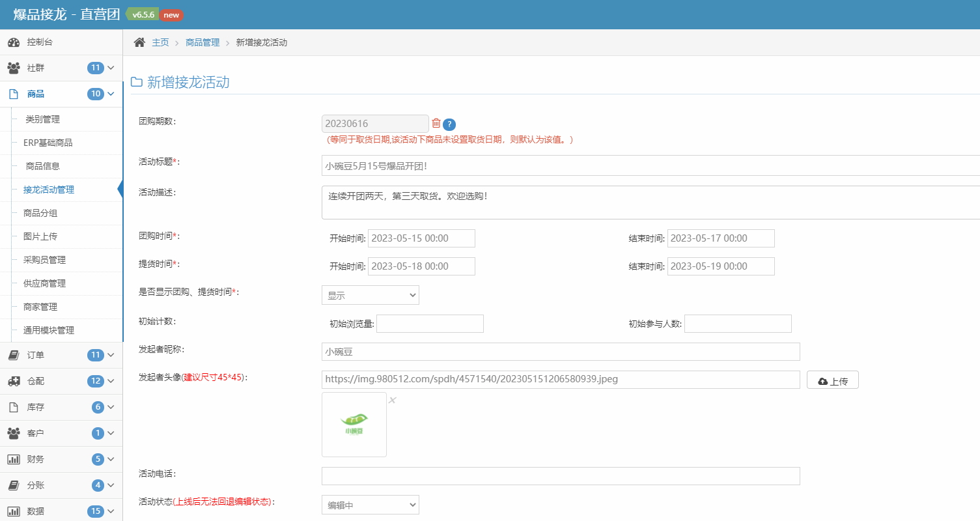Click 团购时间 end time field 2023-05-17
The width and height of the screenshot is (980, 521).
pyautogui.click(x=721, y=238)
